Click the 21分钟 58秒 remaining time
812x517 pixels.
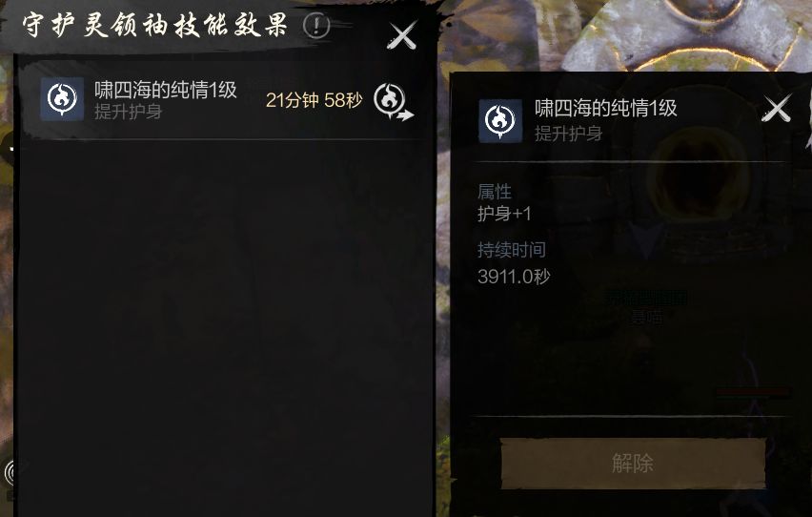pyautogui.click(x=314, y=100)
